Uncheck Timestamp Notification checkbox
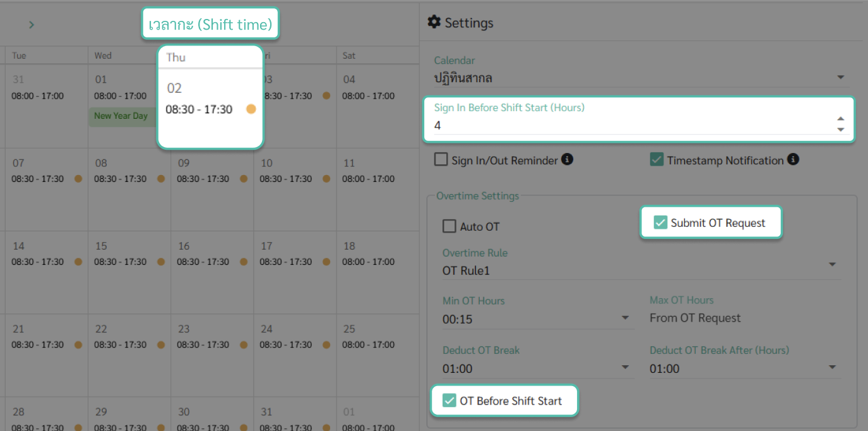Viewport: 868px width, 431px height. (x=657, y=160)
